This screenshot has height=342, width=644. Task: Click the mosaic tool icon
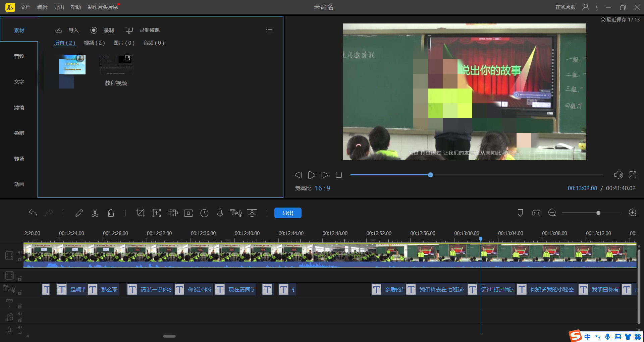(173, 213)
